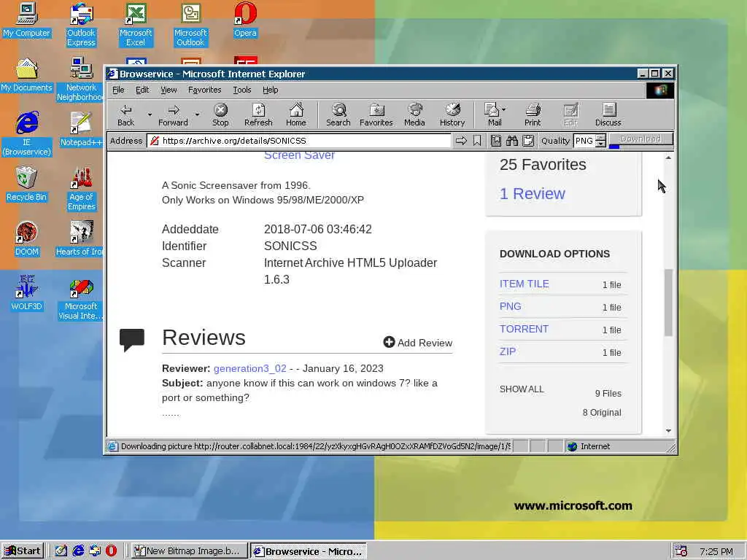Click the page vertical scrollbar thumb
Image resolution: width=747 pixels, height=560 pixels.
pyautogui.click(x=668, y=303)
